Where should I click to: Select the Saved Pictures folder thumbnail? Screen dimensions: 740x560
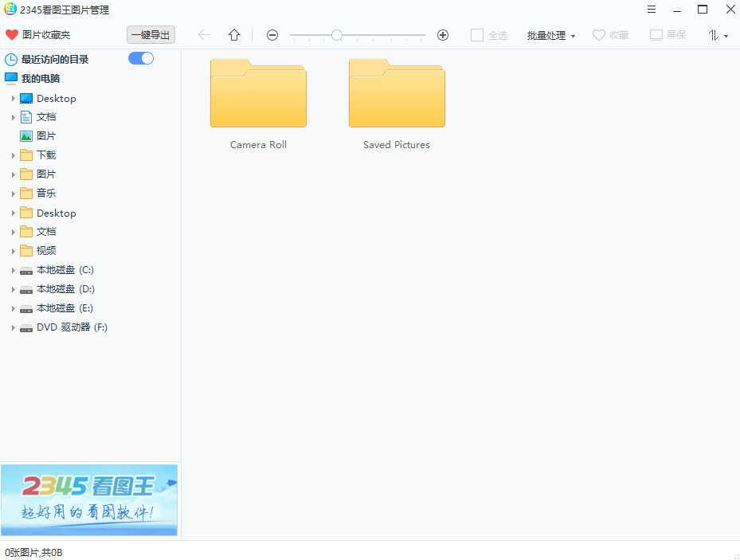coord(397,93)
